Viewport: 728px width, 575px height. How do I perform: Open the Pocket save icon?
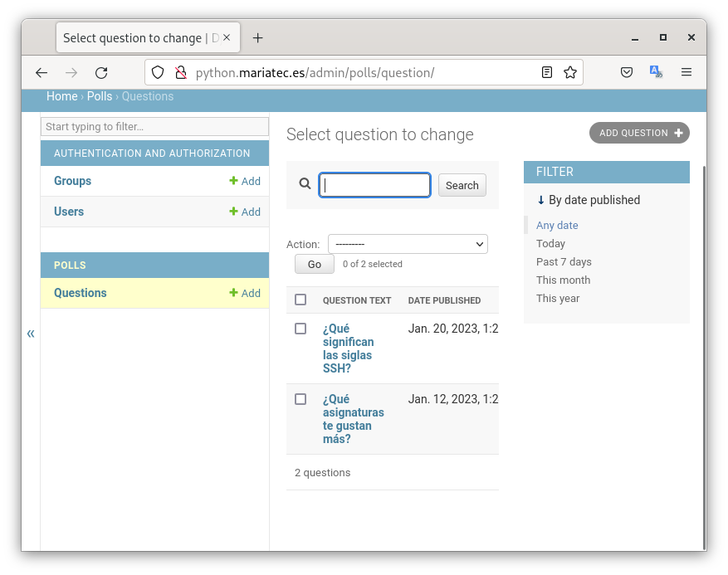tap(628, 73)
